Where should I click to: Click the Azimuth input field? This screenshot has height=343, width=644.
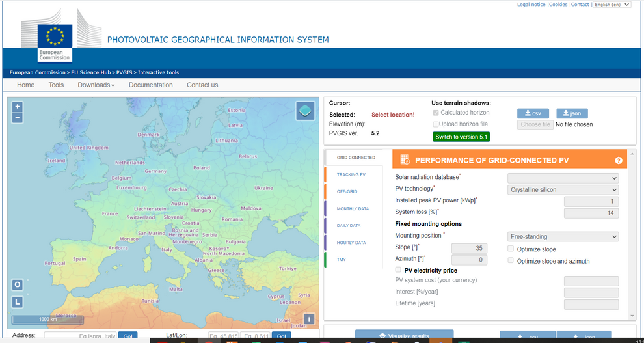click(470, 260)
